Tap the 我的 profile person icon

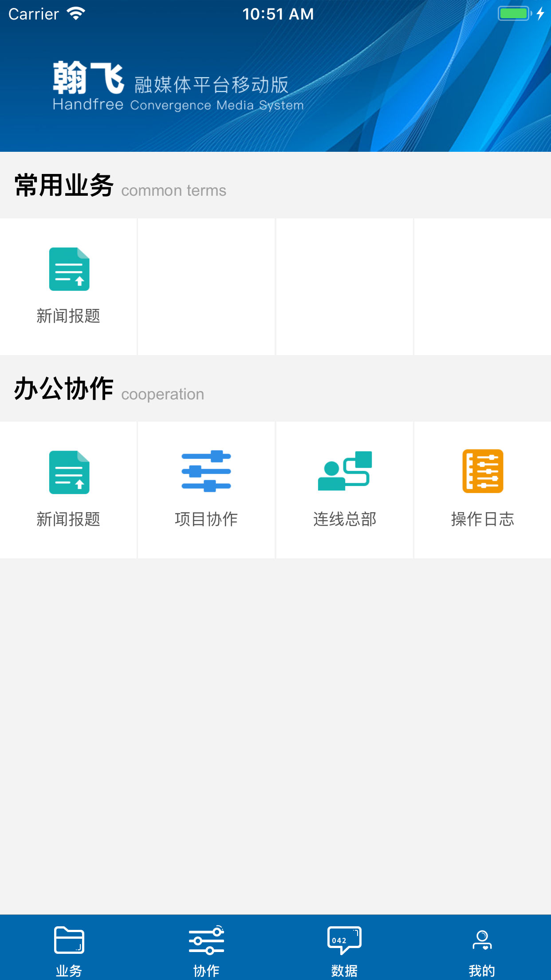point(482,940)
